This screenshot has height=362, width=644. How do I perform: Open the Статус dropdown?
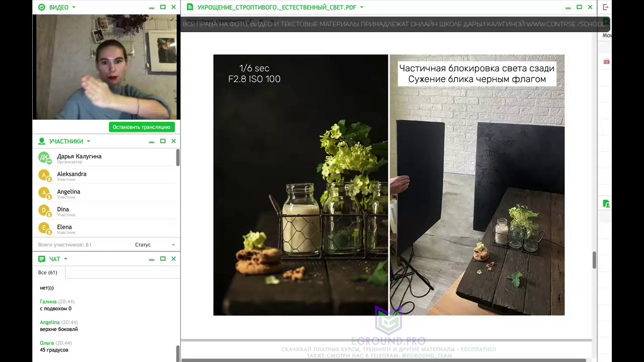155,245
